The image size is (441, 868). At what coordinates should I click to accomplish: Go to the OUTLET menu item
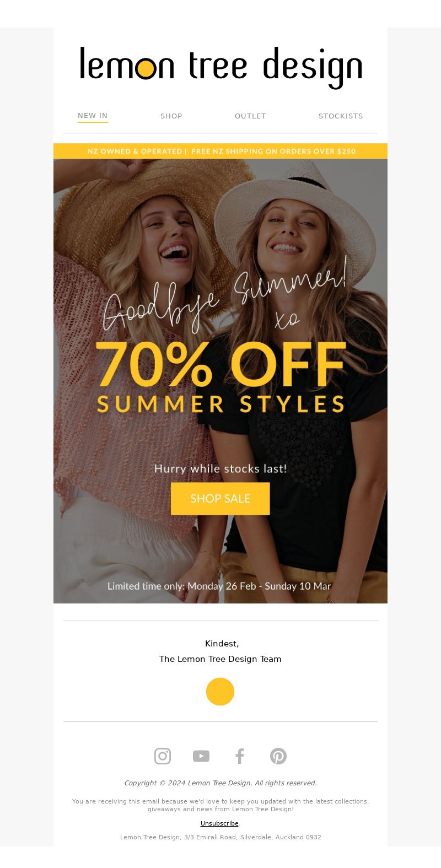click(x=250, y=116)
